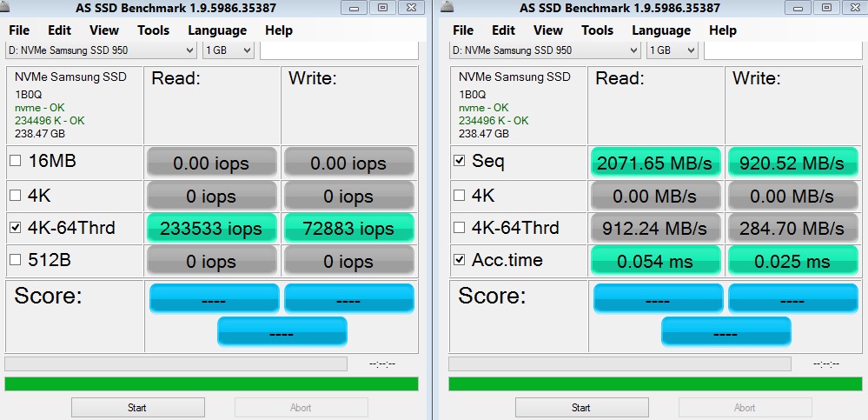Click the read Score bar in left window
This screenshot has height=420, width=868.
click(x=215, y=298)
